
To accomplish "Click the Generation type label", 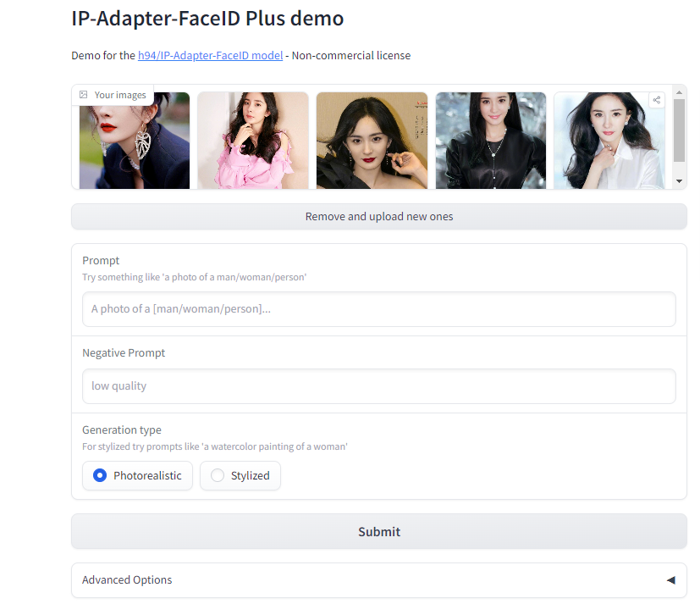I will 122,429.
